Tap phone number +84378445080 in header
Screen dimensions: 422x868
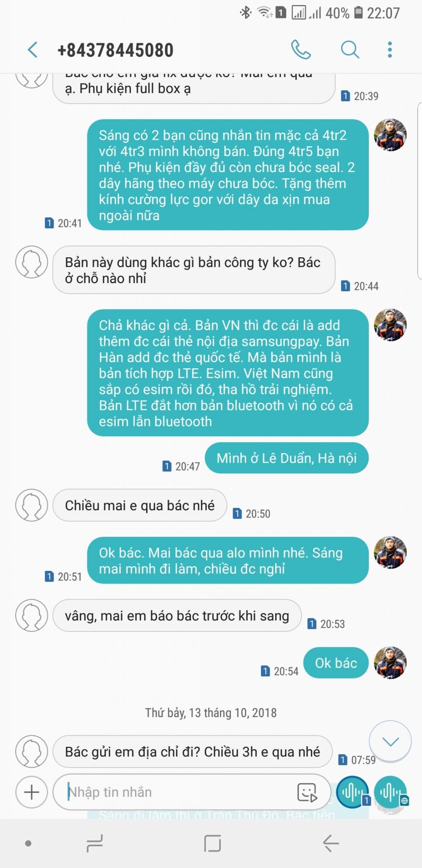pos(115,50)
